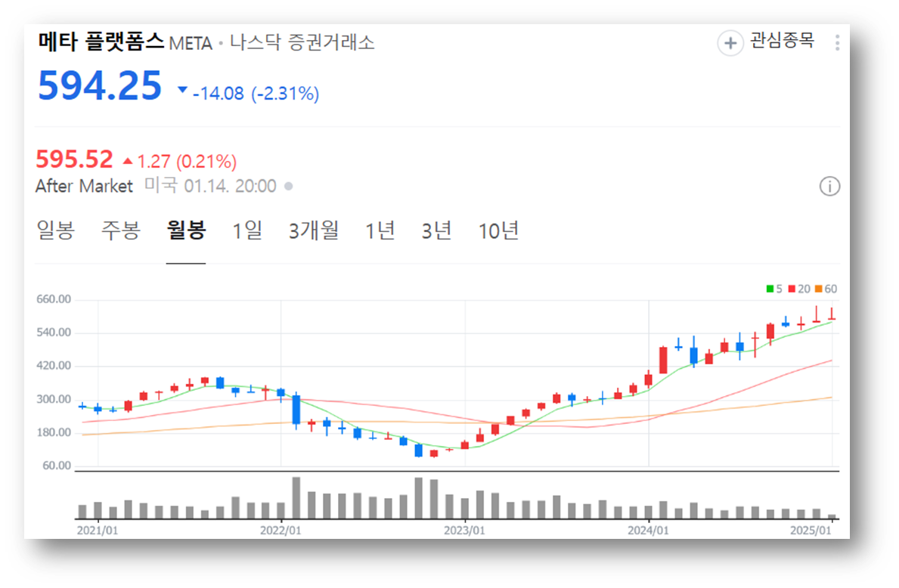Screen dimensions: 899x588
Task: Open the chart info circle icon
Action: click(829, 186)
